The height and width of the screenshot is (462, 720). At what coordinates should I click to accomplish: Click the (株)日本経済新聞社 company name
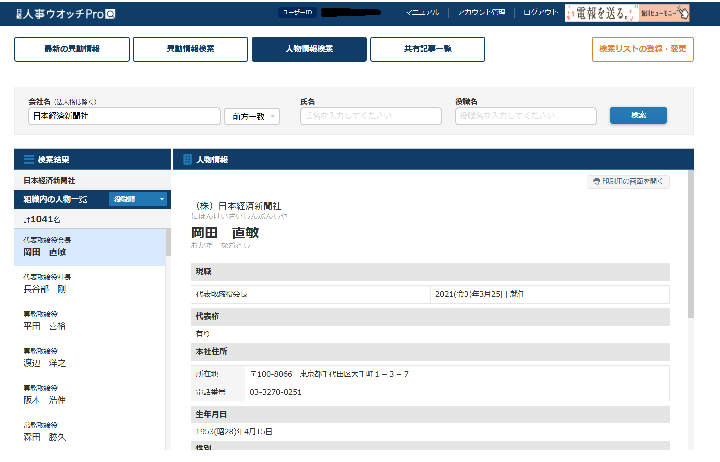[x=238, y=206]
